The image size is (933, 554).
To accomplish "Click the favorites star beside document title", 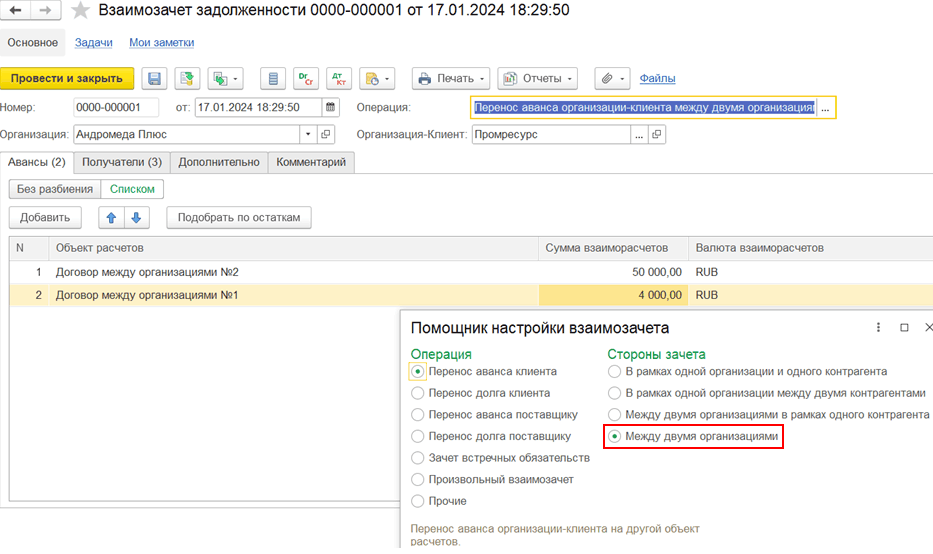I will [80, 11].
